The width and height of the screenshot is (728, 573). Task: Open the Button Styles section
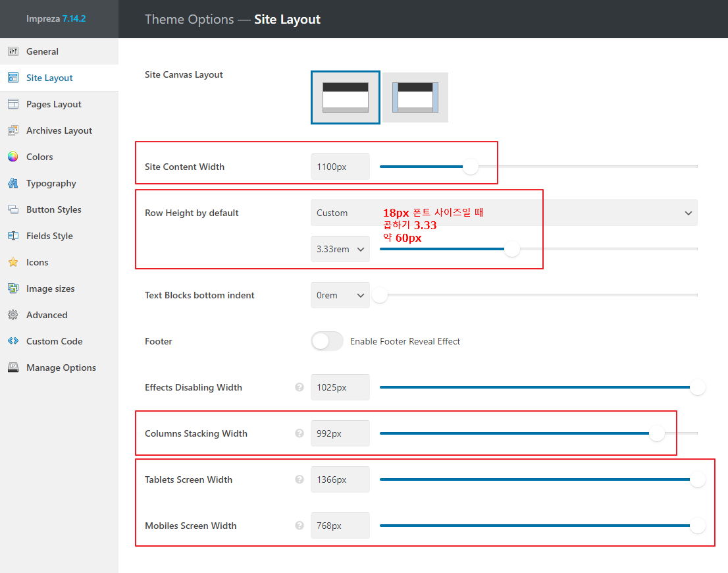(59, 209)
